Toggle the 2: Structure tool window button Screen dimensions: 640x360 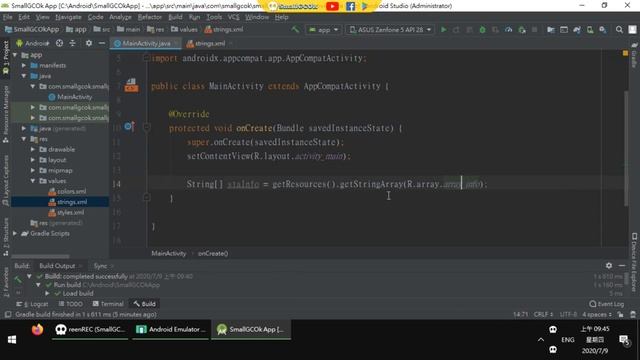[6, 238]
